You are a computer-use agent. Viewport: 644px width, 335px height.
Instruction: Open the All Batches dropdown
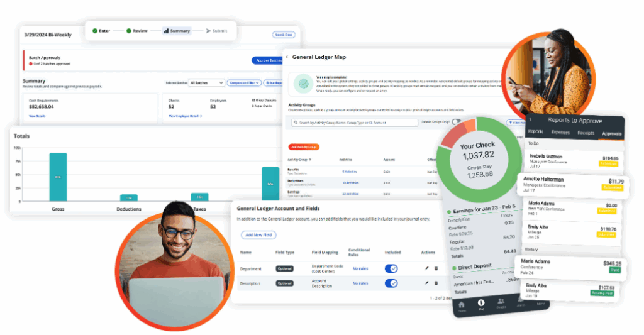(206, 82)
